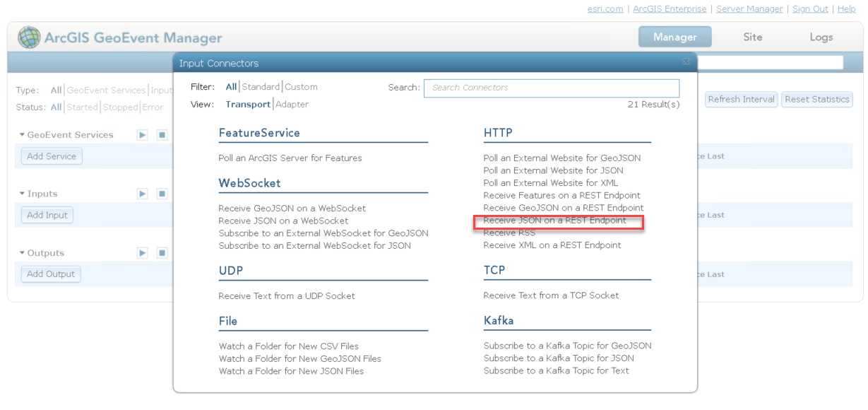
Task: Select Watch a Folder for New CSV Files
Action: [289, 346]
